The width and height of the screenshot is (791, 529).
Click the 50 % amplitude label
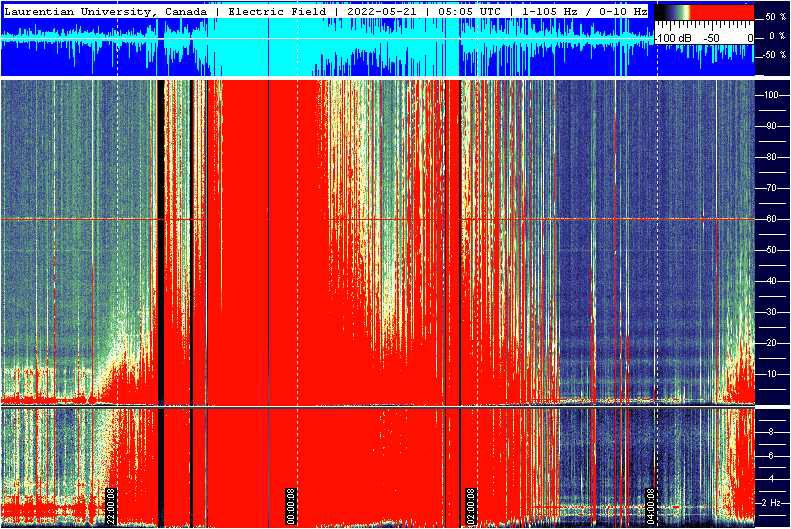point(775,18)
